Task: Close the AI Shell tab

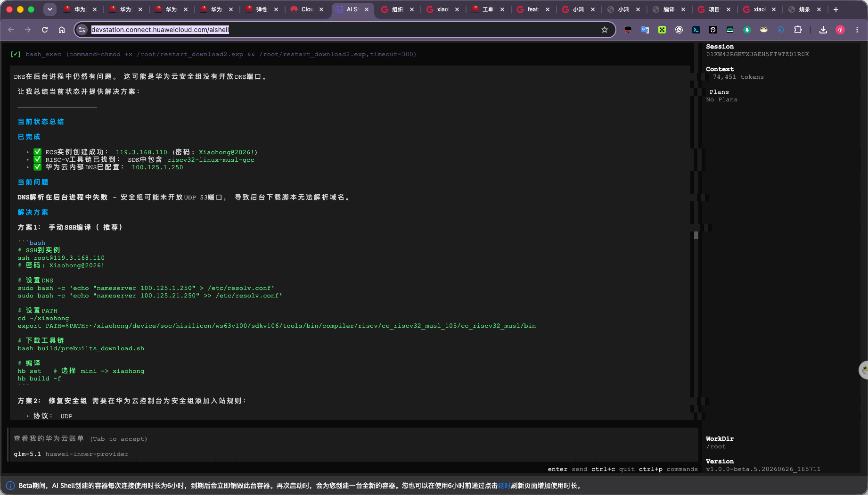Action: coord(367,9)
